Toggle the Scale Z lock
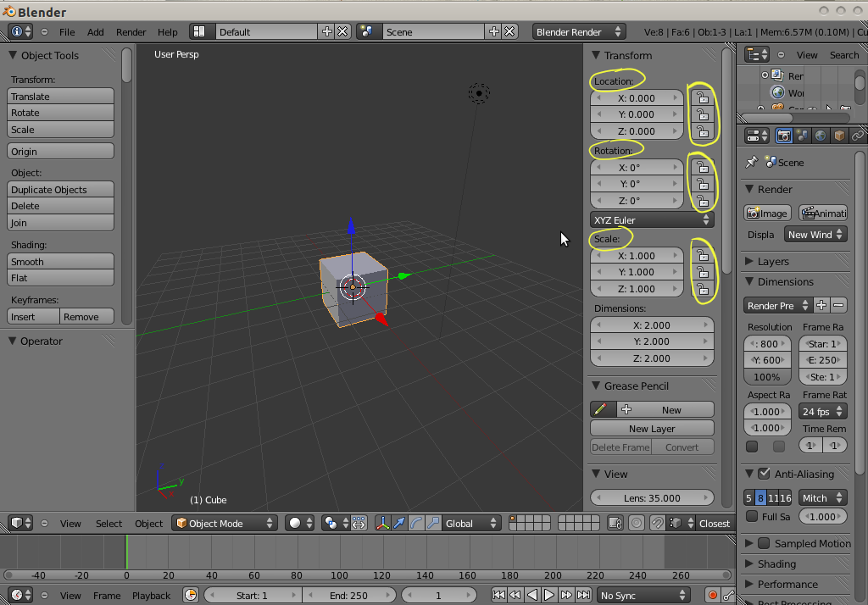 coord(703,289)
